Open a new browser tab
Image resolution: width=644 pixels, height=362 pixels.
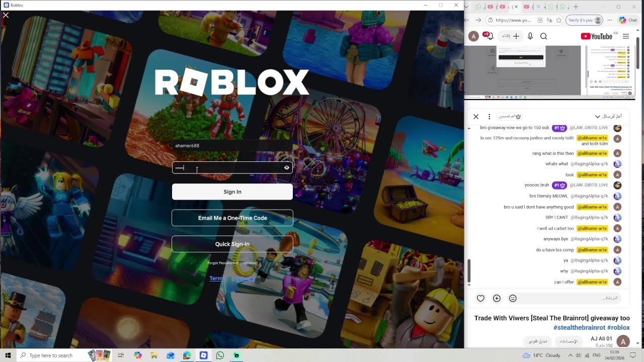pos(576,7)
